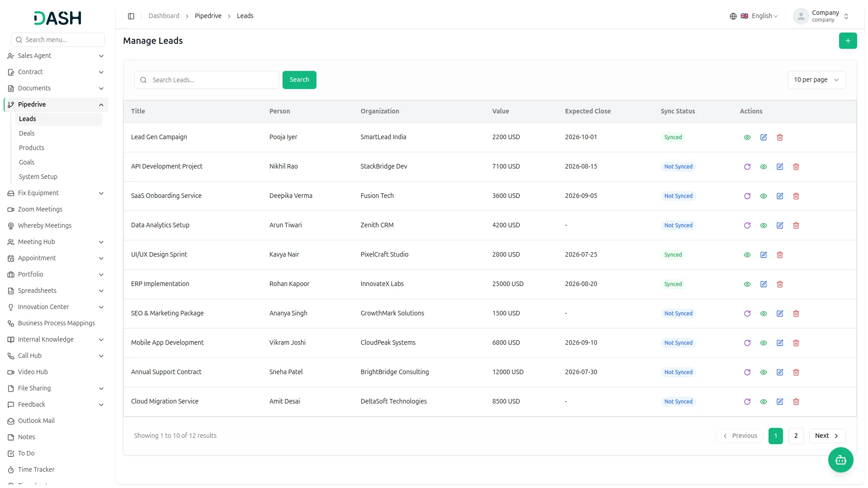
Task: Open the chatbot assistant floating icon
Action: [840, 460]
